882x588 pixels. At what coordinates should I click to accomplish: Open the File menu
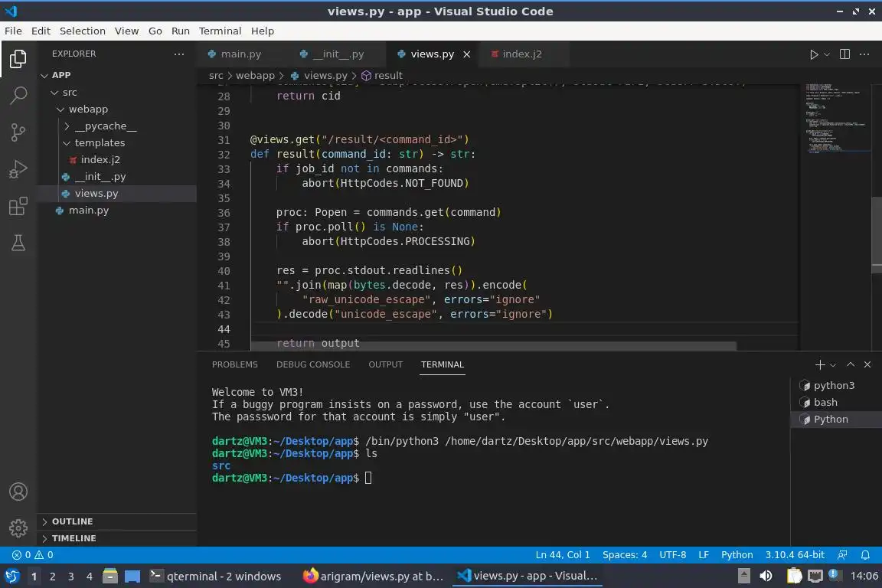(13, 31)
